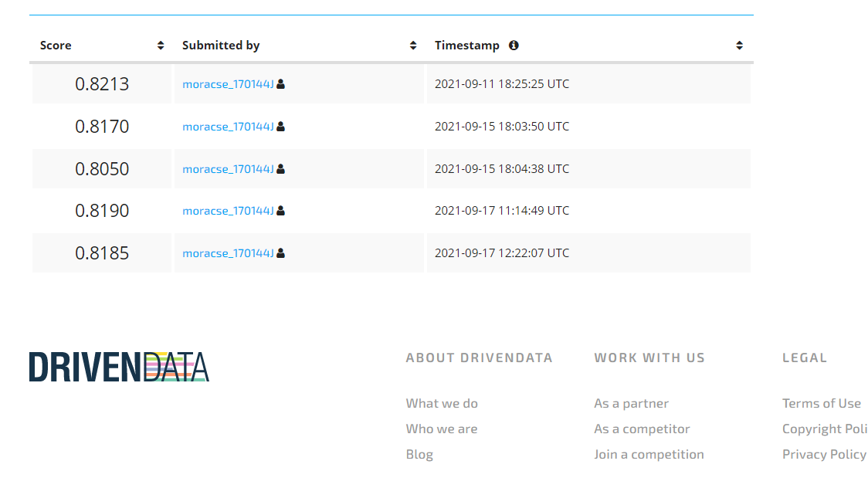The width and height of the screenshot is (868, 488).
Task: Click timestamp 2021-09-15 18:04:38 UTC
Action: click(501, 169)
